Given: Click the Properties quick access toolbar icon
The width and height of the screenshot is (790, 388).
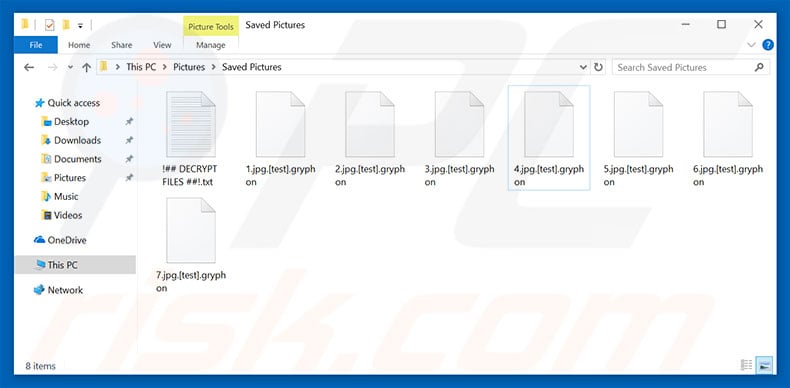Looking at the screenshot, I should (x=49, y=25).
